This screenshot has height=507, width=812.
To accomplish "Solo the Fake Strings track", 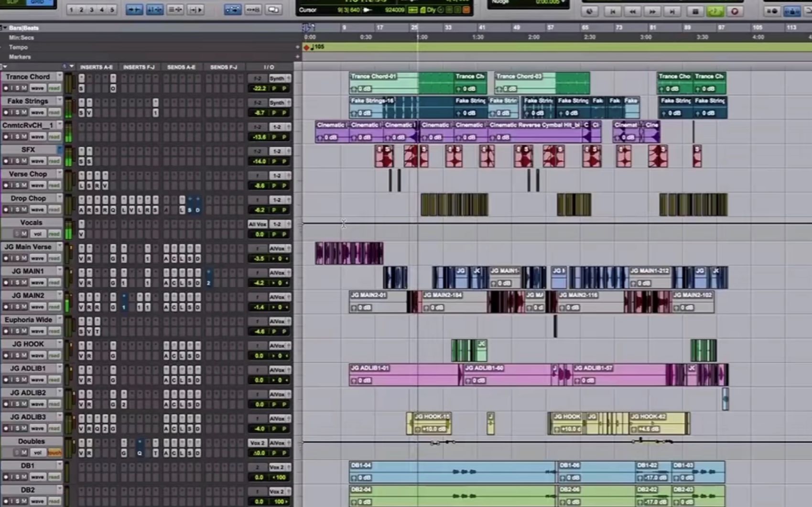I will click(x=18, y=112).
